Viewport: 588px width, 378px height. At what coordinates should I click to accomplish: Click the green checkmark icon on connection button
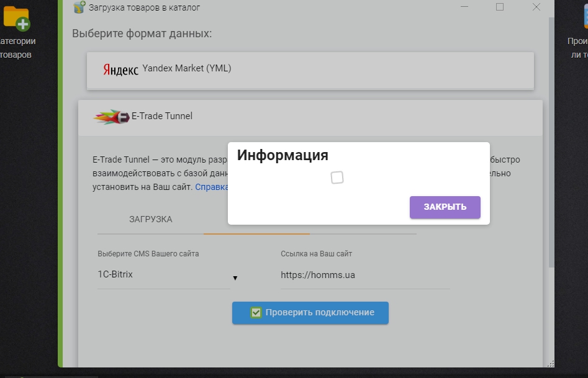click(256, 312)
